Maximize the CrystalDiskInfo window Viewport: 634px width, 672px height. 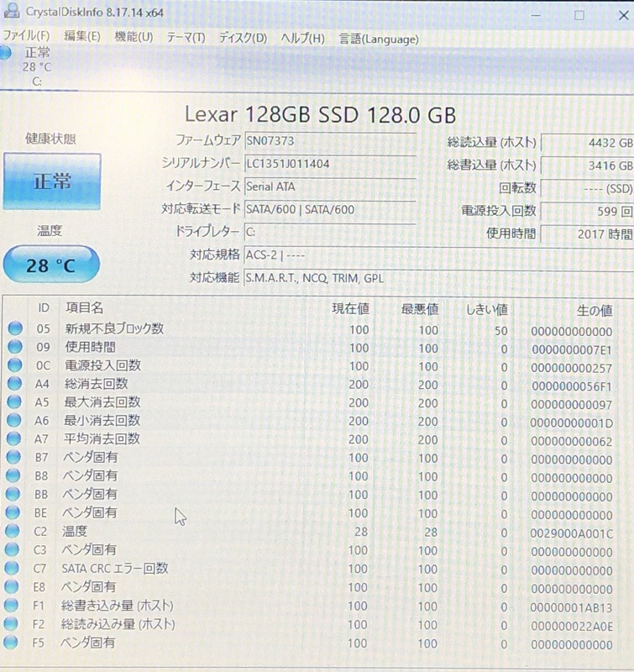pos(579,15)
